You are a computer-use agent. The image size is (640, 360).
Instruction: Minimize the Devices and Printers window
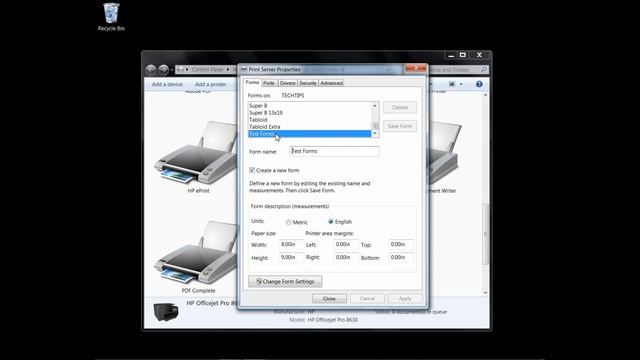(x=451, y=55)
